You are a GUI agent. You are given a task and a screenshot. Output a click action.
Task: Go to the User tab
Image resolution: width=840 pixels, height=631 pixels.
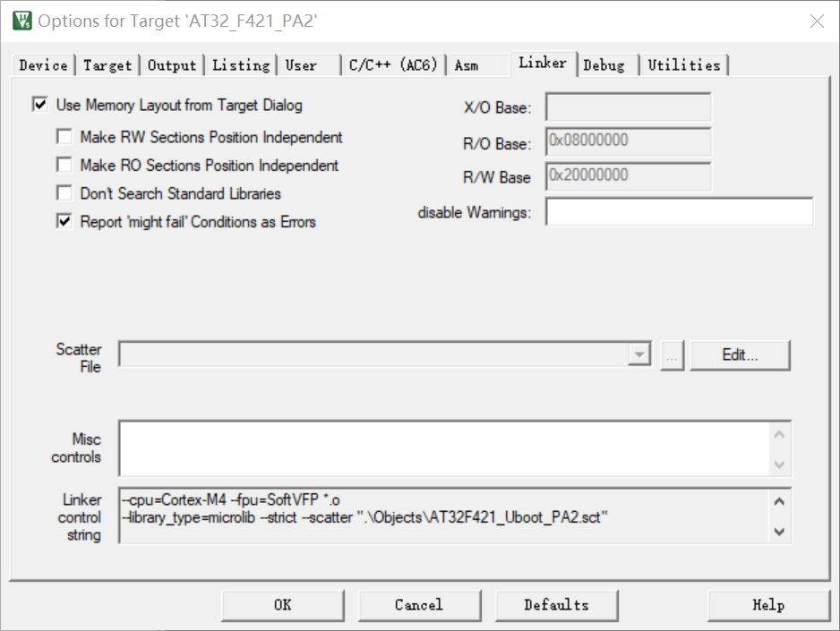point(309,65)
